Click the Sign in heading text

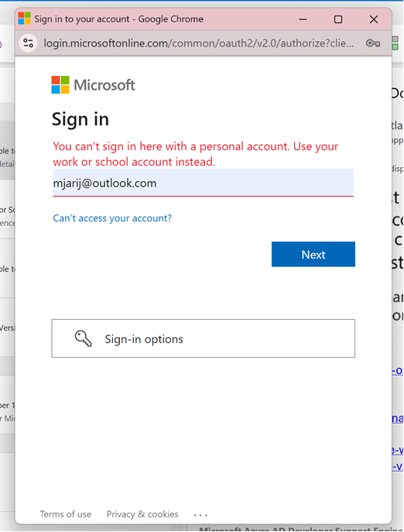point(80,119)
